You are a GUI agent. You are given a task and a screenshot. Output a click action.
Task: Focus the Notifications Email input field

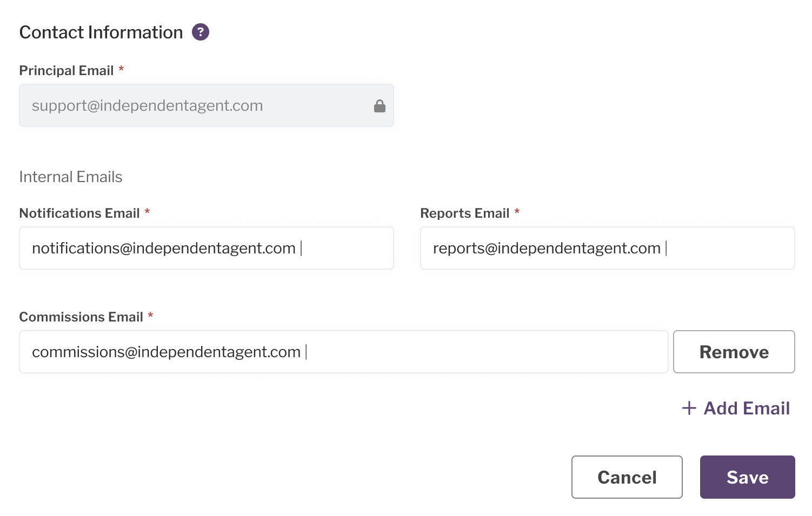pyautogui.click(x=205, y=248)
